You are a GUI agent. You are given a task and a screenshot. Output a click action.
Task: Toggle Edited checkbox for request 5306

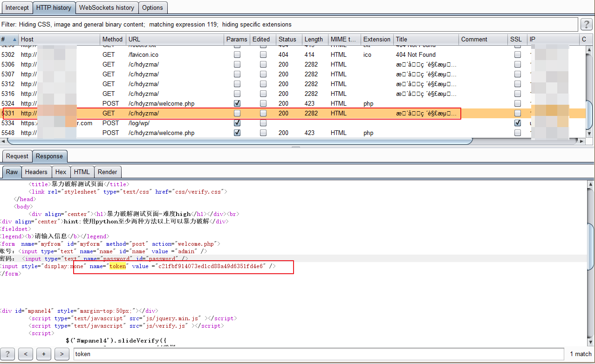point(263,64)
